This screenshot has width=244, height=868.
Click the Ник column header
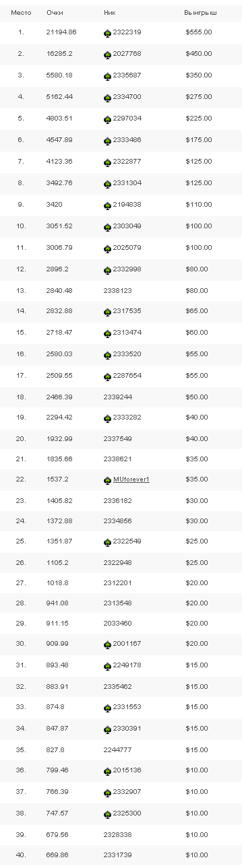(110, 13)
